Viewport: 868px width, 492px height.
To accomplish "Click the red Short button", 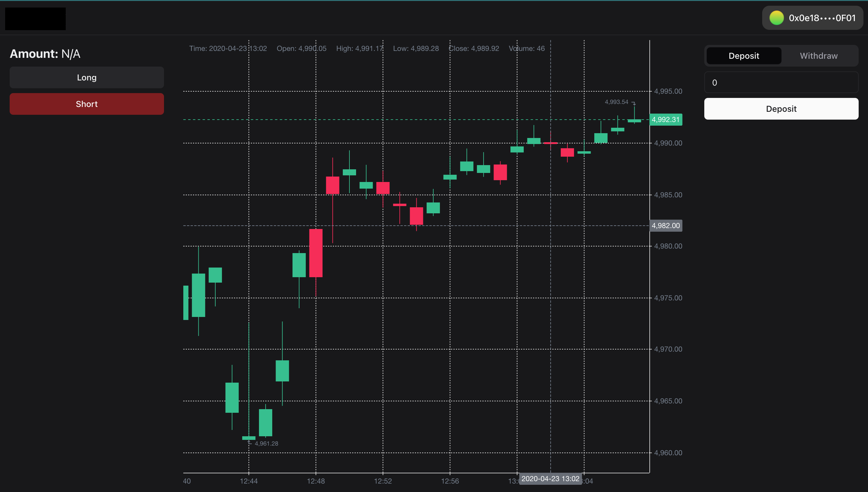I will click(87, 104).
